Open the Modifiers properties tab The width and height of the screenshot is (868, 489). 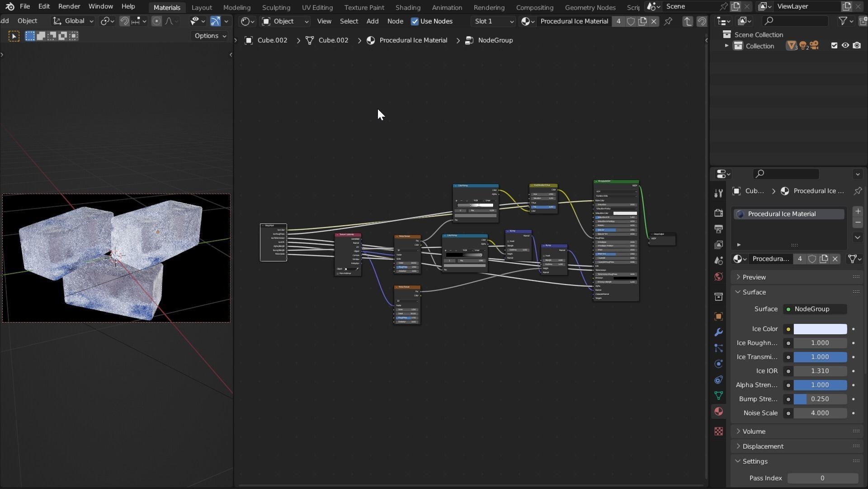[718, 332]
